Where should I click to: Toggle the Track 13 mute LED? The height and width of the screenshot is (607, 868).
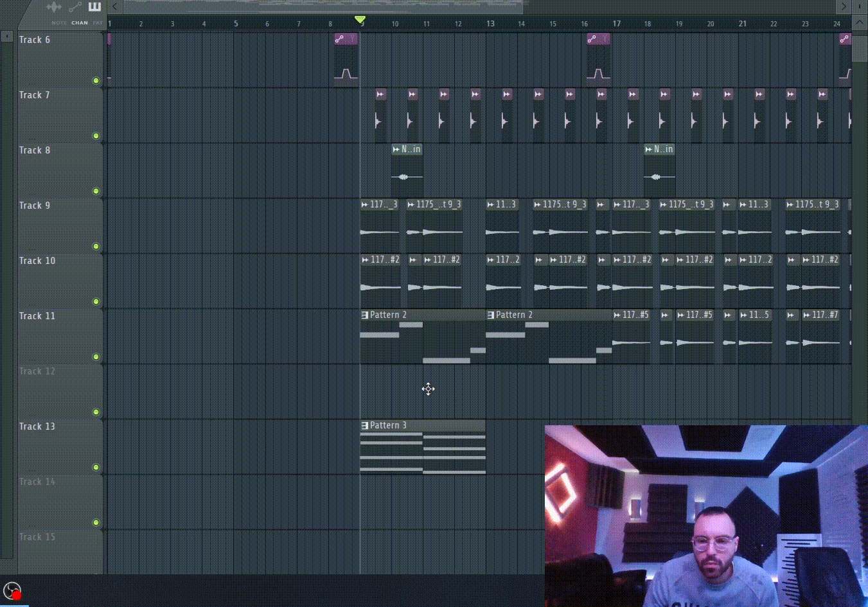click(x=96, y=468)
